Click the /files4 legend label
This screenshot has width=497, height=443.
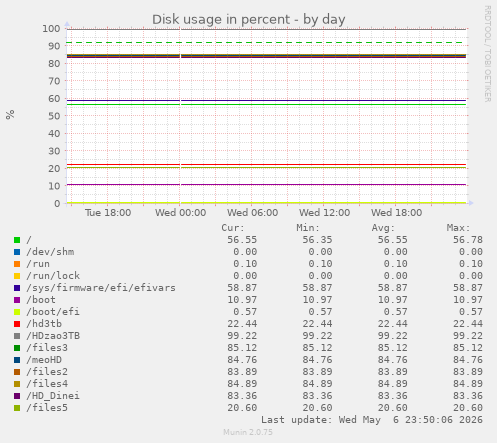pyautogui.click(x=47, y=384)
